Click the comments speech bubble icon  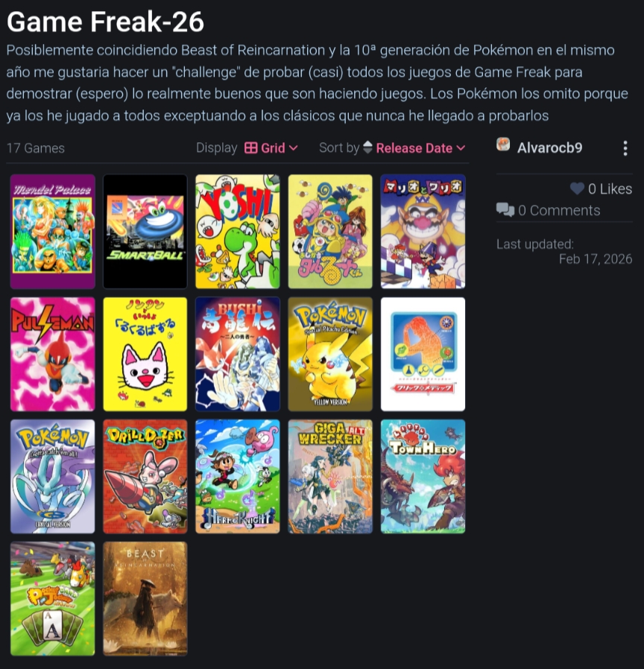pos(505,210)
